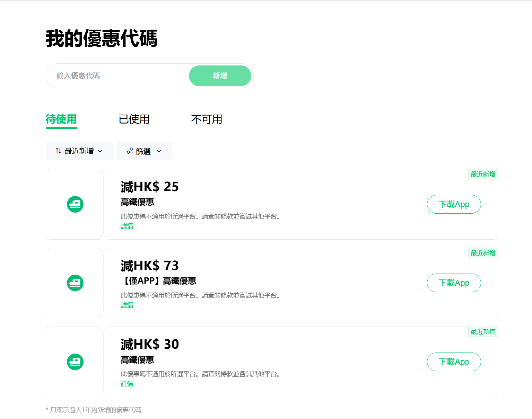Click 最近新增 badge on HK$ 25 coupon

pos(483,174)
